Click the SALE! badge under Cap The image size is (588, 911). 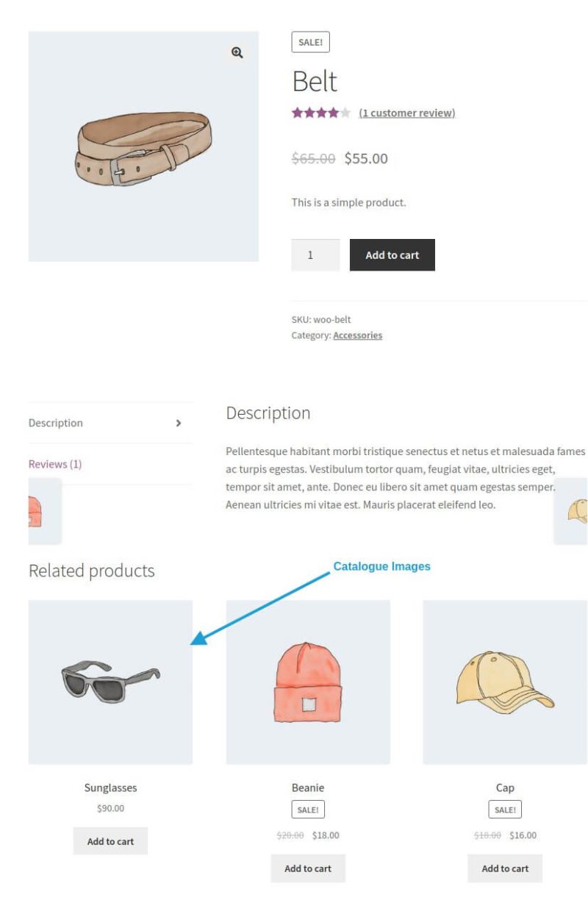pyautogui.click(x=504, y=808)
